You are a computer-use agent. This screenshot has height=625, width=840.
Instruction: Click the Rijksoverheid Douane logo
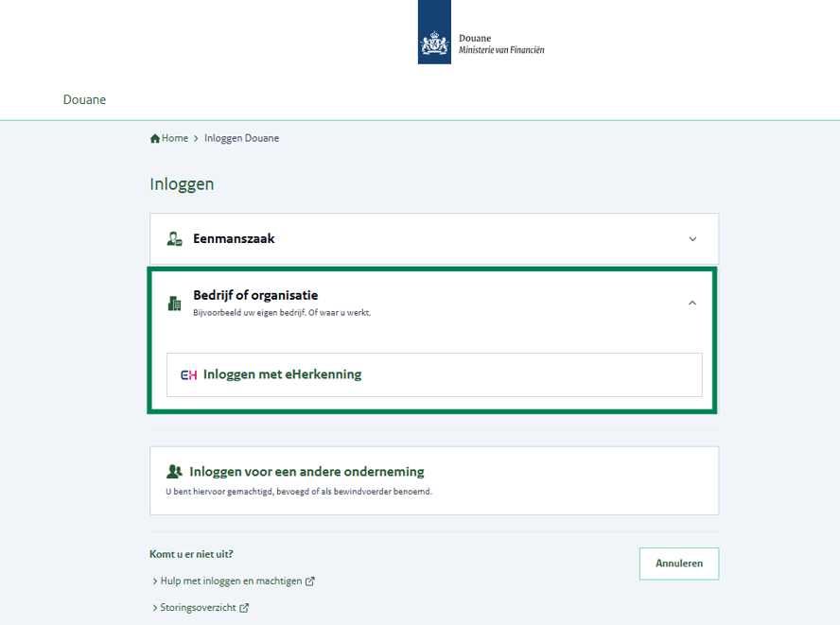click(x=434, y=32)
